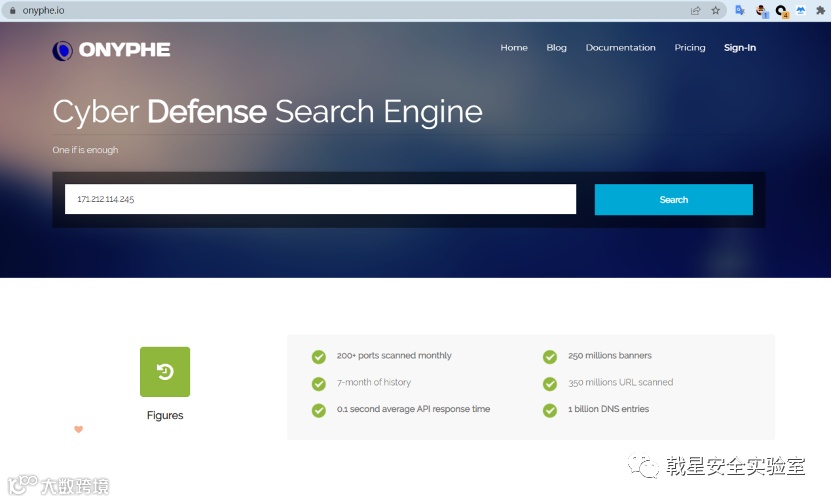
Task: Click the checkmark by API response time
Action: click(319, 410)
